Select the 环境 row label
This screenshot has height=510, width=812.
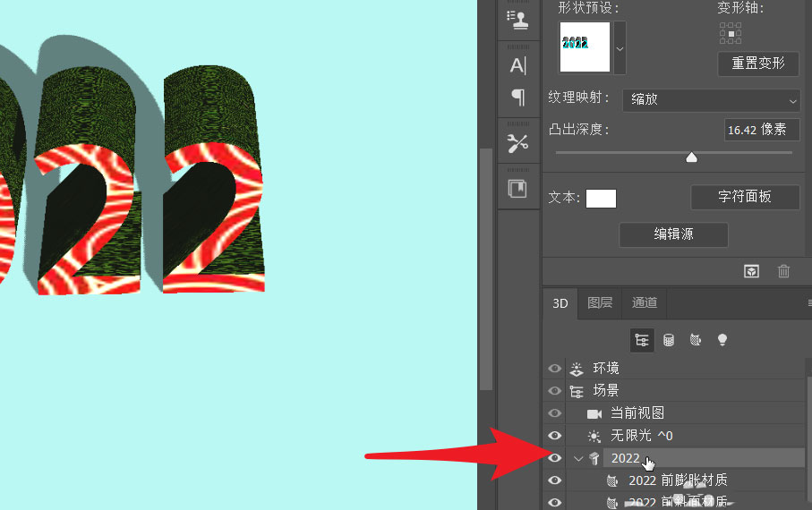click(606, 368)
